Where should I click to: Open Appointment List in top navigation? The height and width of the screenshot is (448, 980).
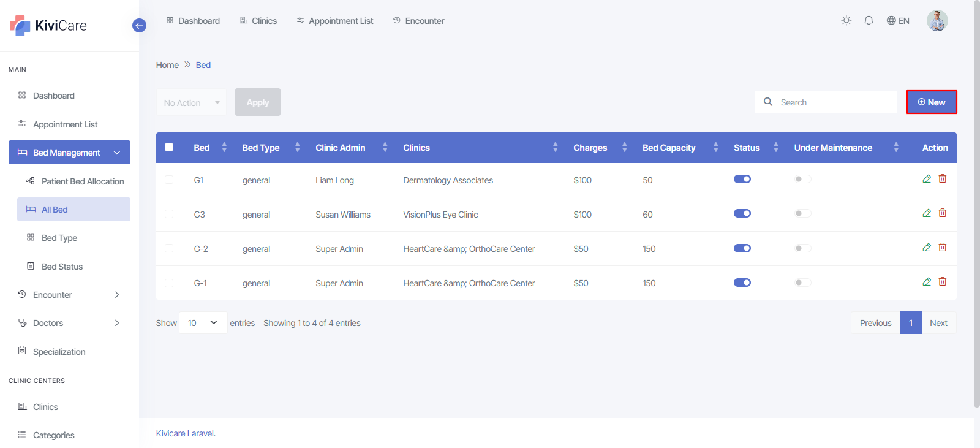point(335,21)
